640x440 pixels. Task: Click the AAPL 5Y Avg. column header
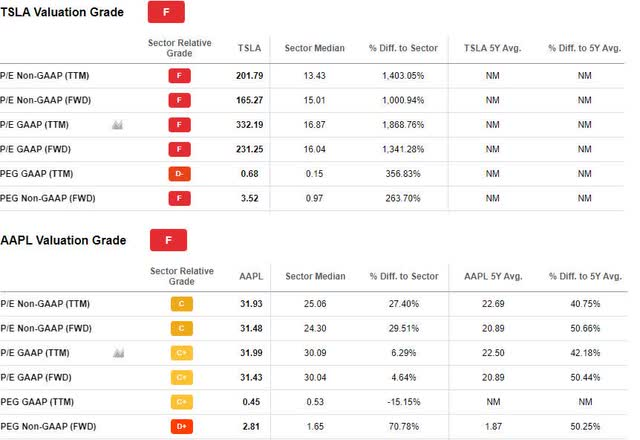(x=493, y=276)
